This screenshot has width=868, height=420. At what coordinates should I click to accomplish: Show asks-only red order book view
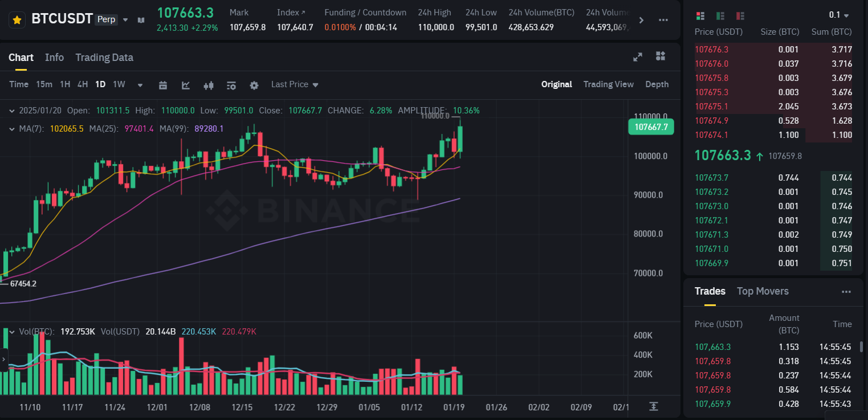tap(740, 15)
